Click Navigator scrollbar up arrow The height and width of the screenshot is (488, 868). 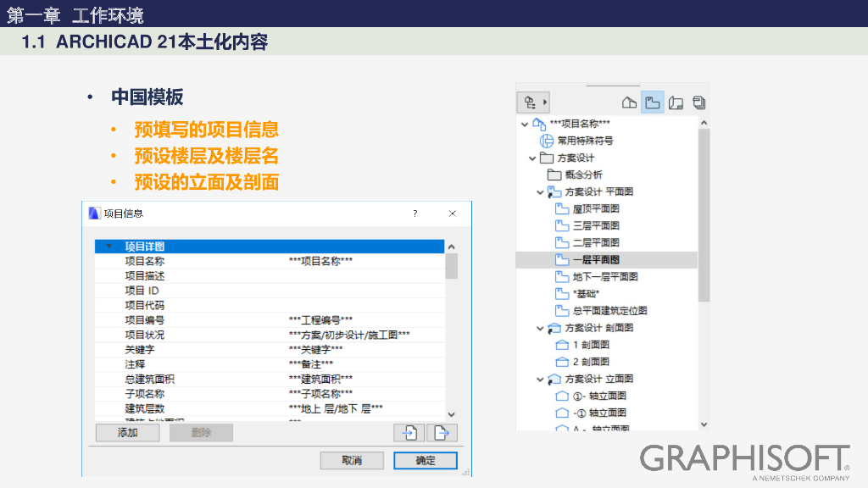click(704, 123)
